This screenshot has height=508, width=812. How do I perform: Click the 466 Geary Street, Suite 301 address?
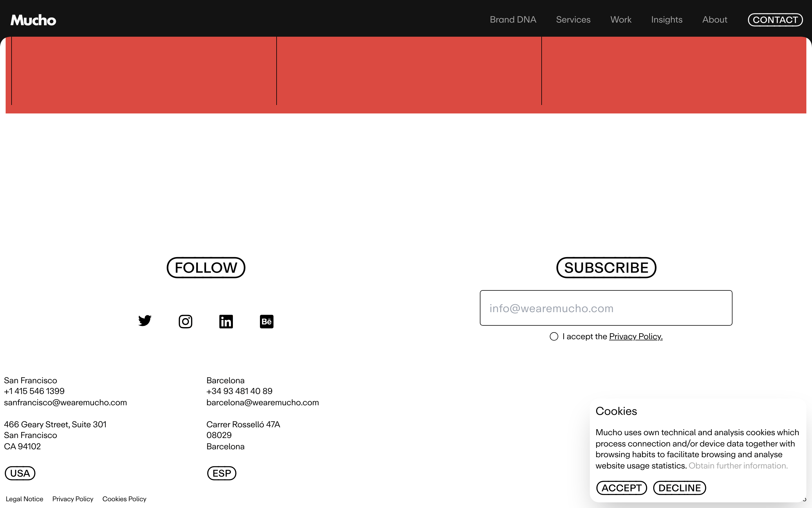[55, 424]
